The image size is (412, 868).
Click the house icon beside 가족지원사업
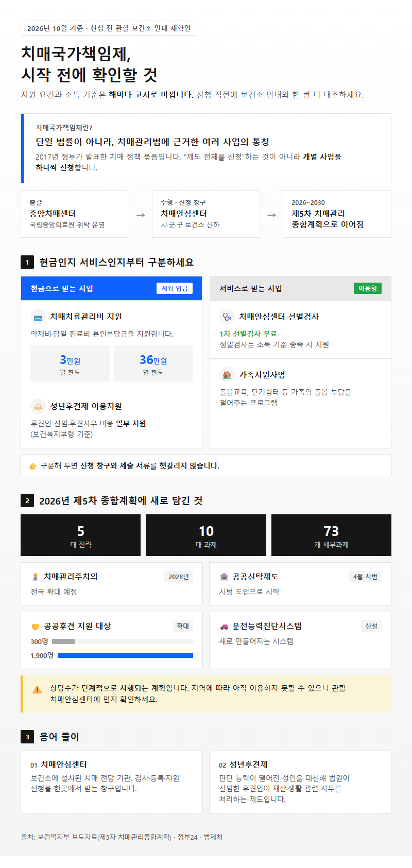click(x=227, y=375)
